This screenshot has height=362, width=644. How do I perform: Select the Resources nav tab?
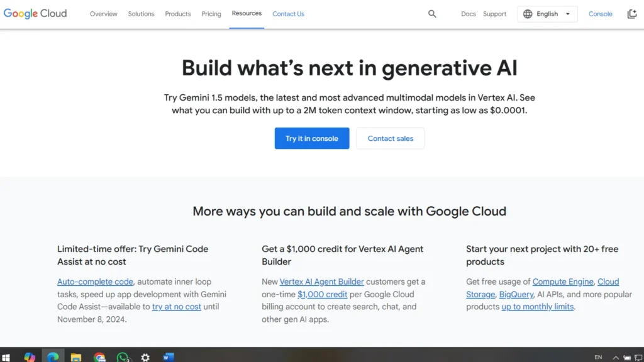click(x=247, y=14)
